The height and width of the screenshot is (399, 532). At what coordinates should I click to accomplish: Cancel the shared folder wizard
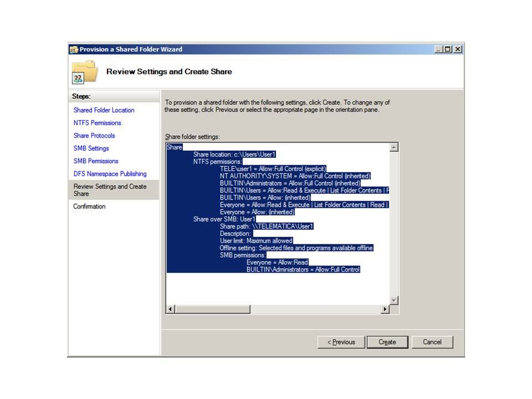pyautogui.click(x=432, y=342)
